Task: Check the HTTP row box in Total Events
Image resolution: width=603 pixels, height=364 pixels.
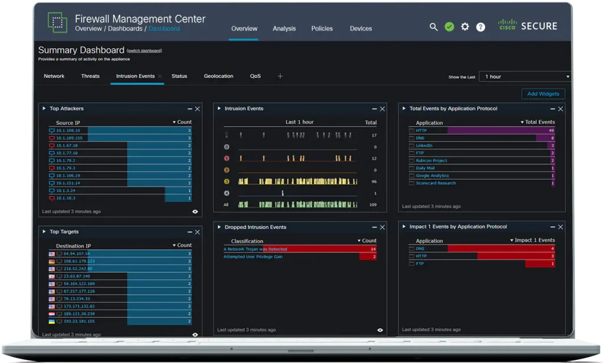Action: (412, 130)
